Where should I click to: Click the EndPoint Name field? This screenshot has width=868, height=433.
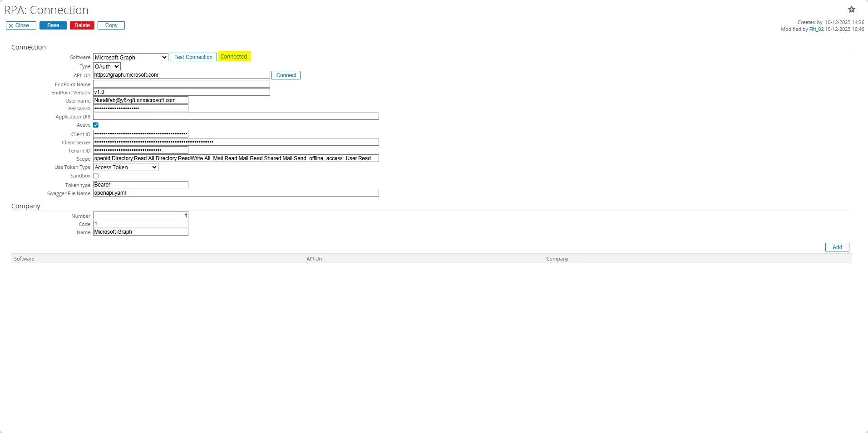(182, 84)
